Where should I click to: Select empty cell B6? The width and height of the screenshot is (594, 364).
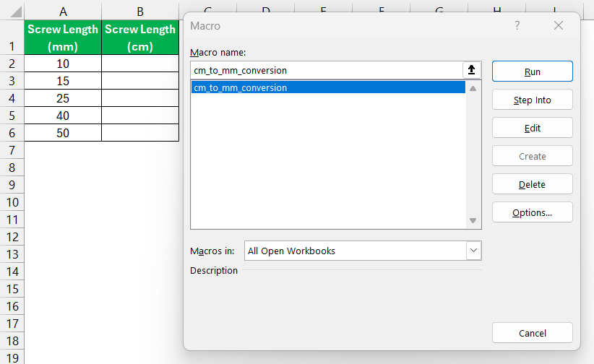(140, 133)
